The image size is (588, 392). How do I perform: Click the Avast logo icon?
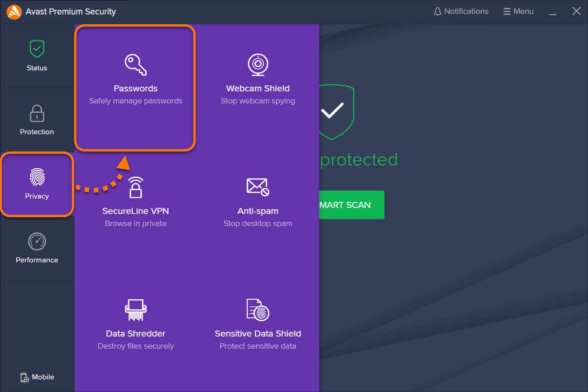click(x=14, y=12)
